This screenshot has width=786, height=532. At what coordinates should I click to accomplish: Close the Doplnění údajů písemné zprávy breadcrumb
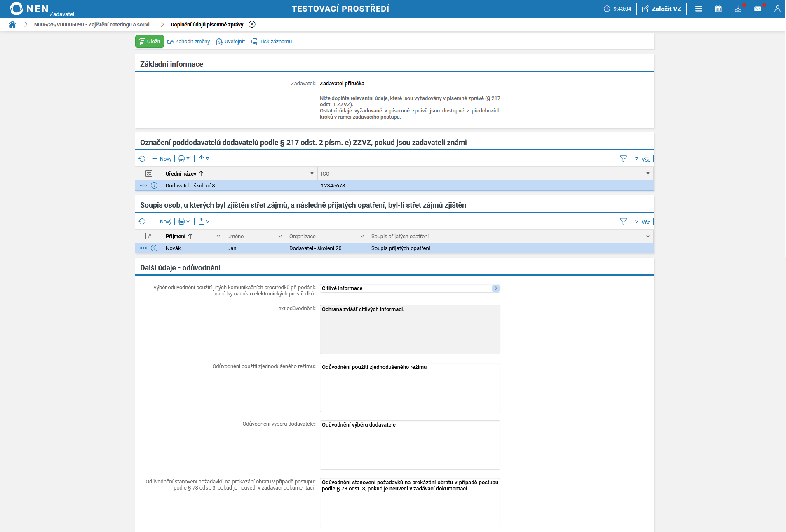(x=252, y=24)
